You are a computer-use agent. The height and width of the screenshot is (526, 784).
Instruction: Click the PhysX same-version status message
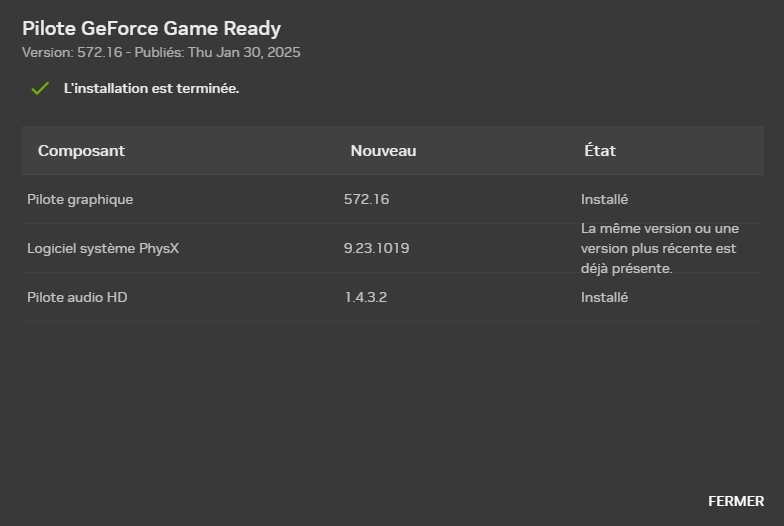659,248
